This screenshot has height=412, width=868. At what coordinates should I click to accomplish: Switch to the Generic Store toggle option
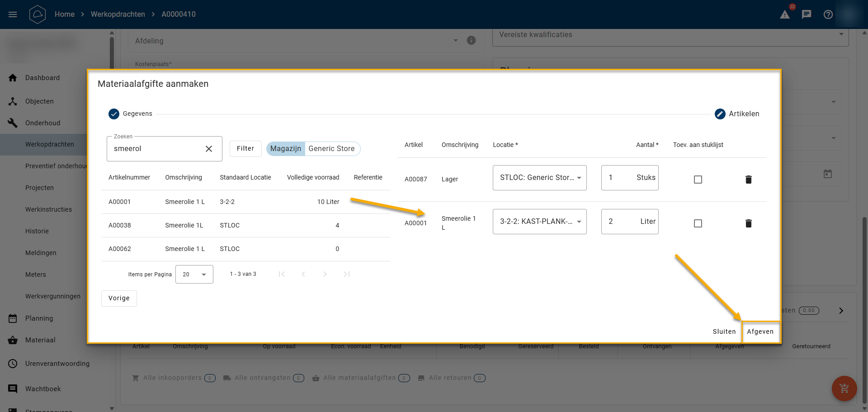pyautogui.click(x=331, y=149)
